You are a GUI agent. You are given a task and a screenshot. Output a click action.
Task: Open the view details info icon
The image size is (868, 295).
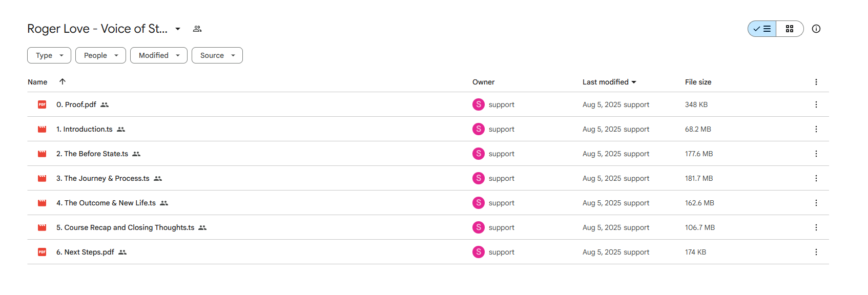[x=816, y=29]
